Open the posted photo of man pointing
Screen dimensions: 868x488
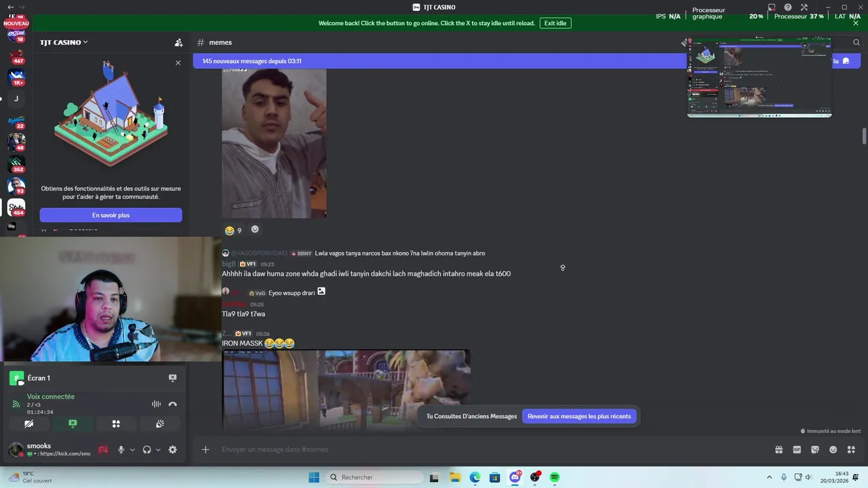click(274, 143)
